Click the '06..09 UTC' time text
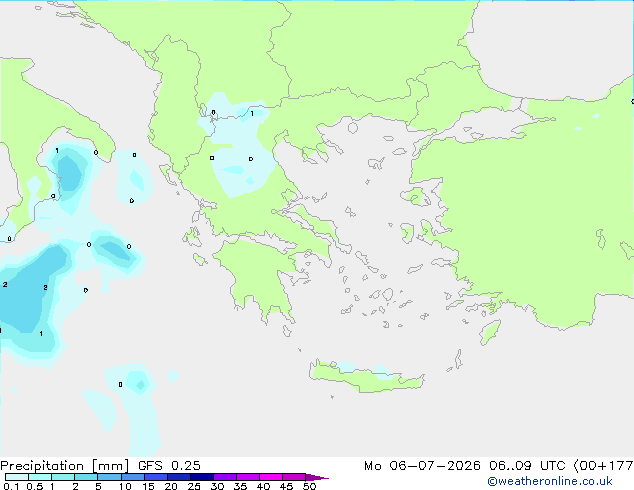 pyautogui.click(x=527, y=466)
